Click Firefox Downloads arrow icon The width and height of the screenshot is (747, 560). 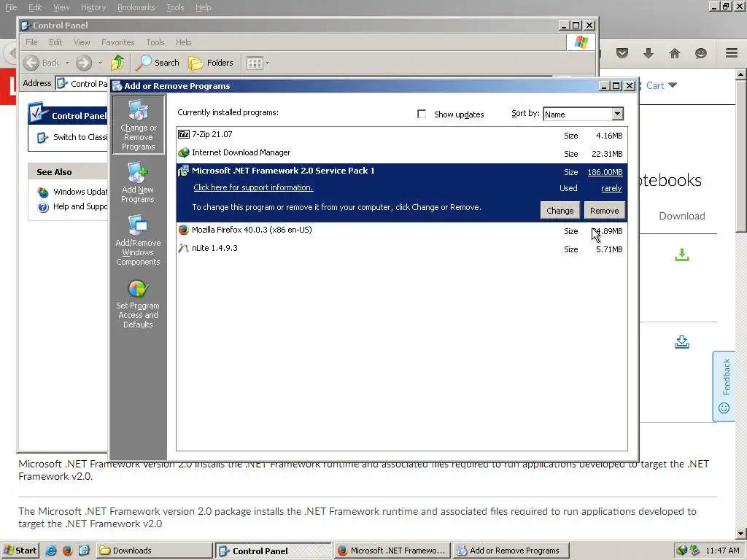tap(648, 53)
